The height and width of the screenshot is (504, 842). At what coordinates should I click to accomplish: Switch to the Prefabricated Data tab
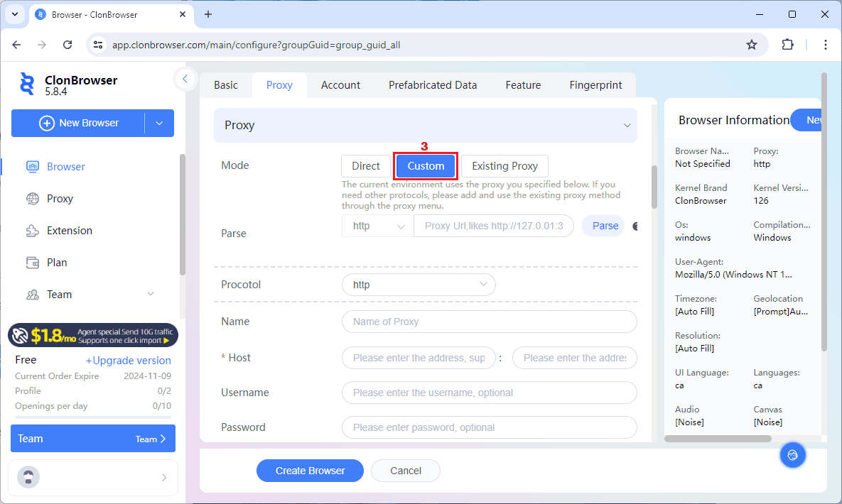(433, 85)
